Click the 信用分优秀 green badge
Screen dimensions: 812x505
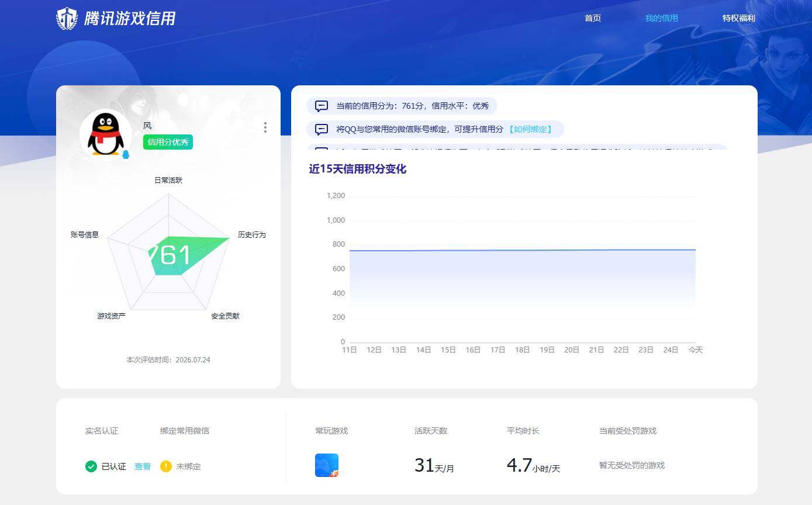click(x=168, y=142)
